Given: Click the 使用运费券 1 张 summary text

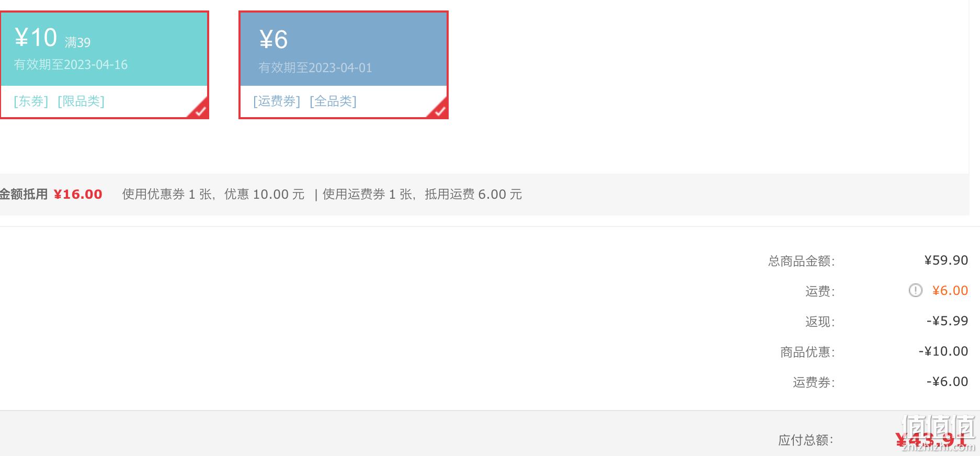Looking at the screenshot, I should tap(368, 195).
